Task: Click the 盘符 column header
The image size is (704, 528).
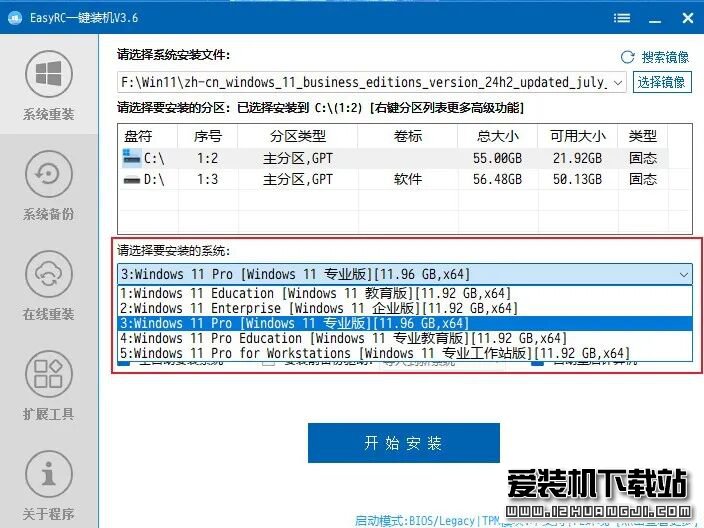Action: (x=148, y=136)
